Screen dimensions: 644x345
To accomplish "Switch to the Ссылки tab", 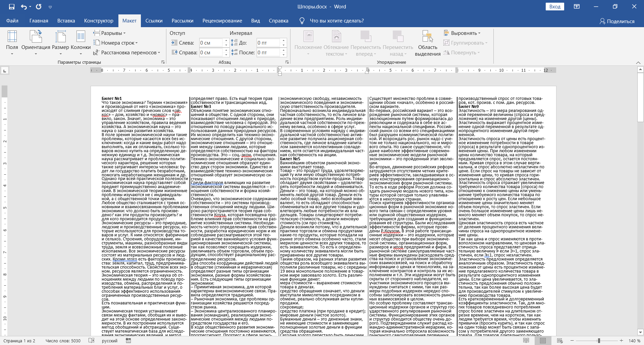I will pos(154,21).
